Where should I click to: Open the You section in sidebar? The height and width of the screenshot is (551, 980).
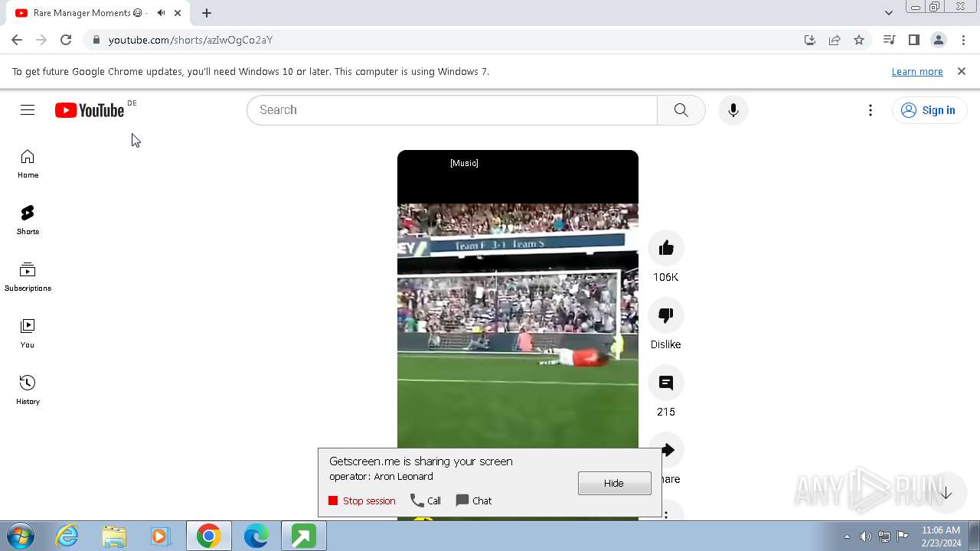click(28, 334)
